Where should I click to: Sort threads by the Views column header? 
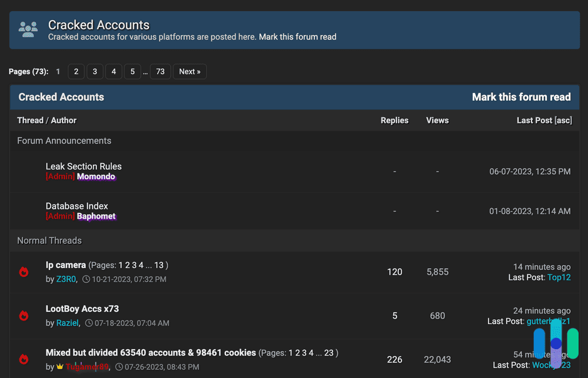[x=437, y=120]
